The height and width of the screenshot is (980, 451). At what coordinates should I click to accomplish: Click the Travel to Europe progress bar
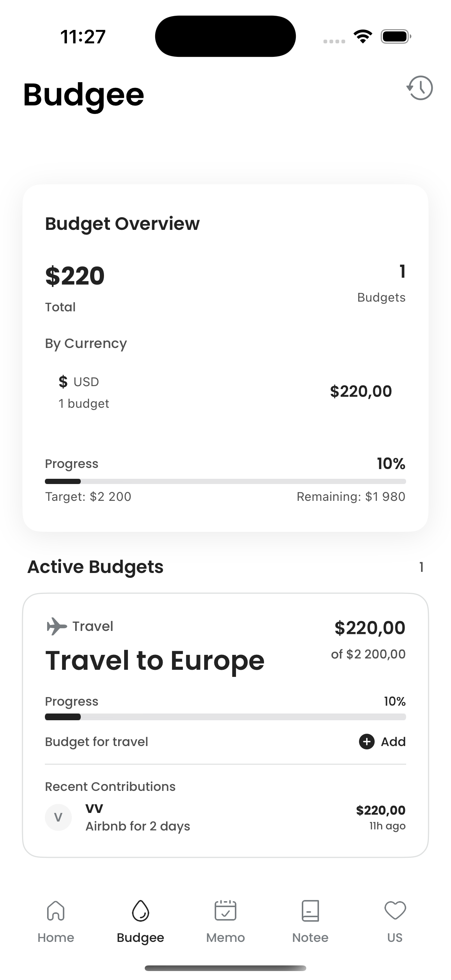(225, 717)
